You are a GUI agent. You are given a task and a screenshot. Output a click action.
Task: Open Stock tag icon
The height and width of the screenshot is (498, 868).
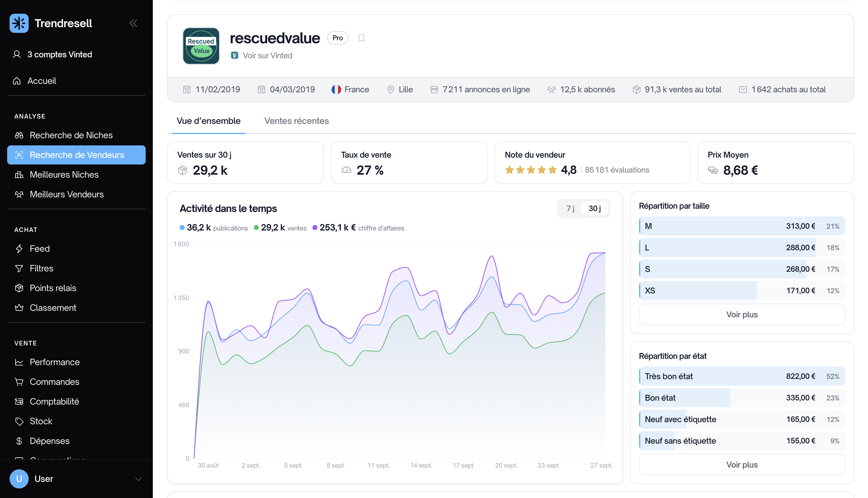click(19, 421)
